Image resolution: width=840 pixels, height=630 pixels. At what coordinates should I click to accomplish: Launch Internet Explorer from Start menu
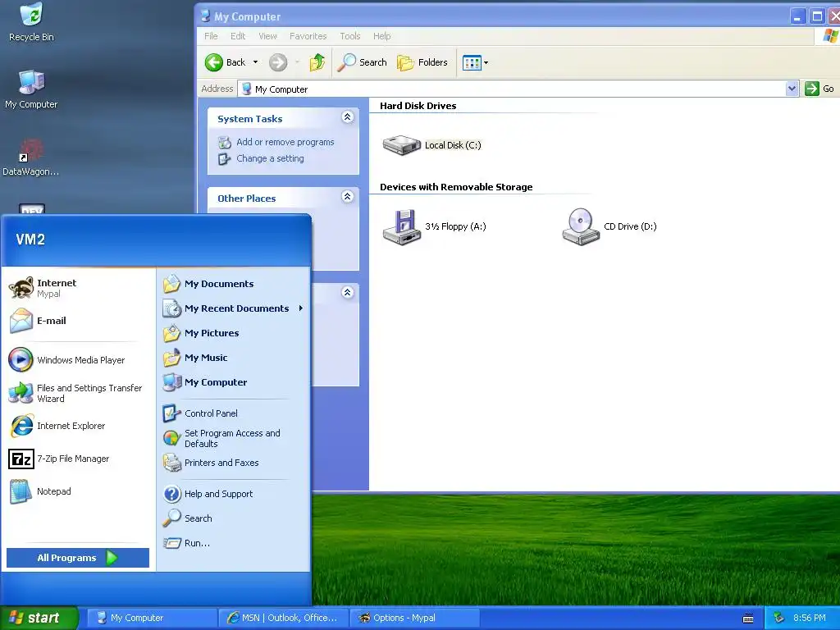[78, 426]
